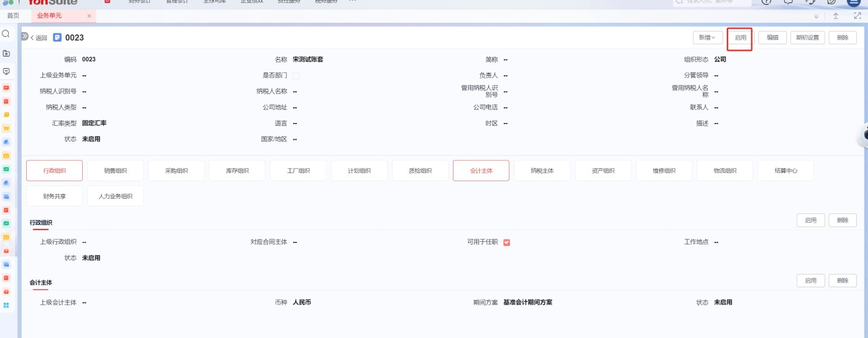Expand the sidebar with the » icon
Image resolution: width=868 pixels, height=338 pixels.
point(24,36)
